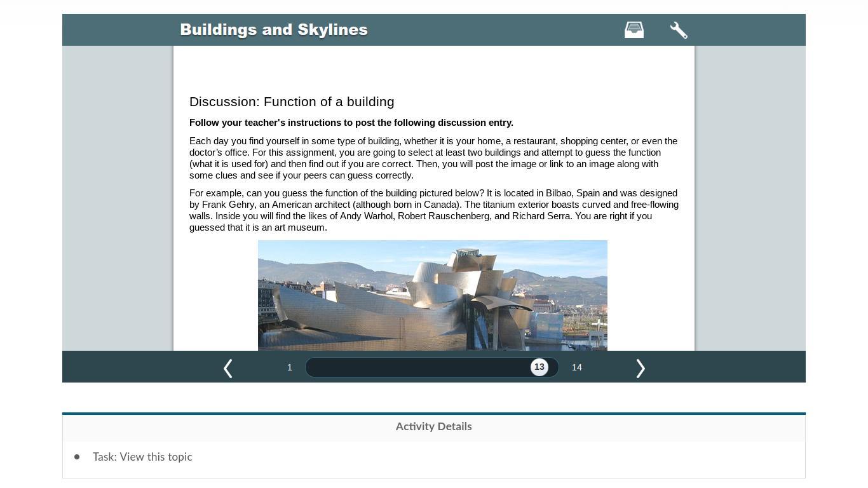Click the Guggenheim Bilbao building photo
The height and width of the screenshot is (488, 868).
coord(433,295)
